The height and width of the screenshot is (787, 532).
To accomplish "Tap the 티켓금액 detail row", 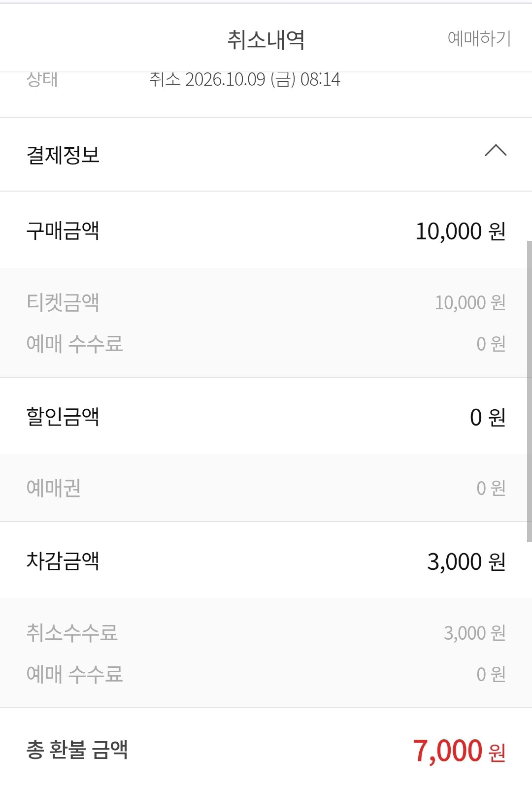I will pyautogui.click(x=266, y=302).
